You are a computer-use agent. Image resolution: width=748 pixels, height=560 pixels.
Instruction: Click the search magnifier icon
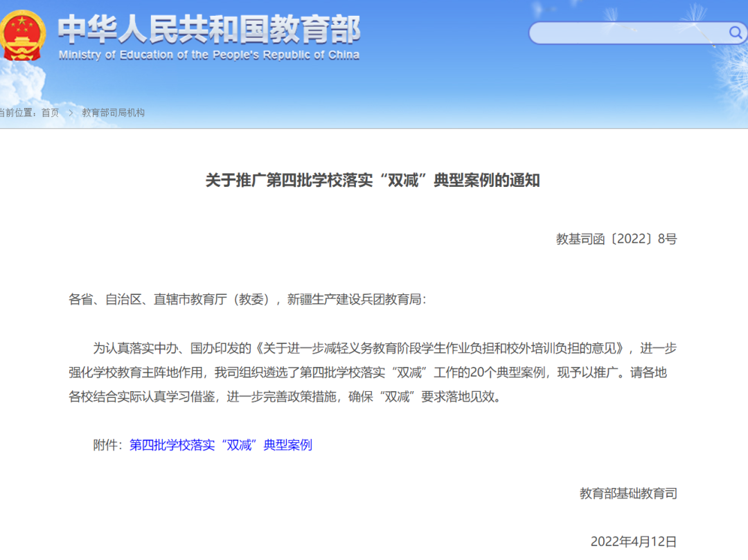[735, 33]
